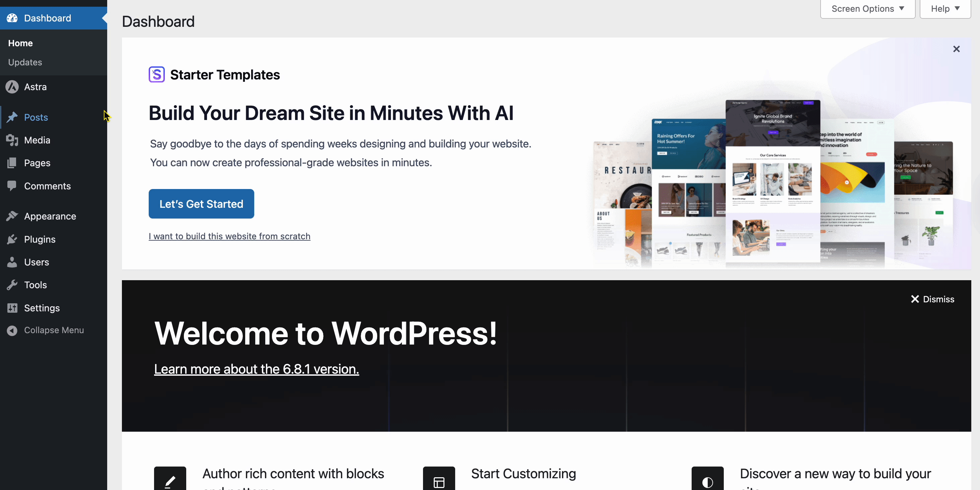Open the Pages menu item
The width and height of the screenshot is (980, 490).
point(37,163)
